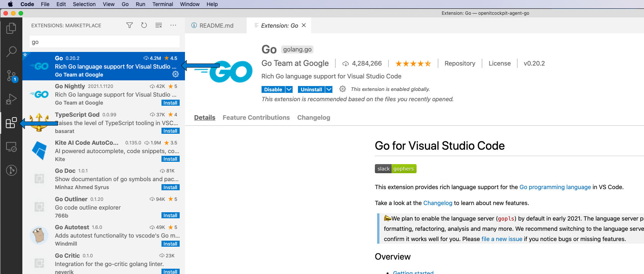Open the Extensions view icon
Image resolution: width=644 pixels, height=274 pixels.
(11, 123)
